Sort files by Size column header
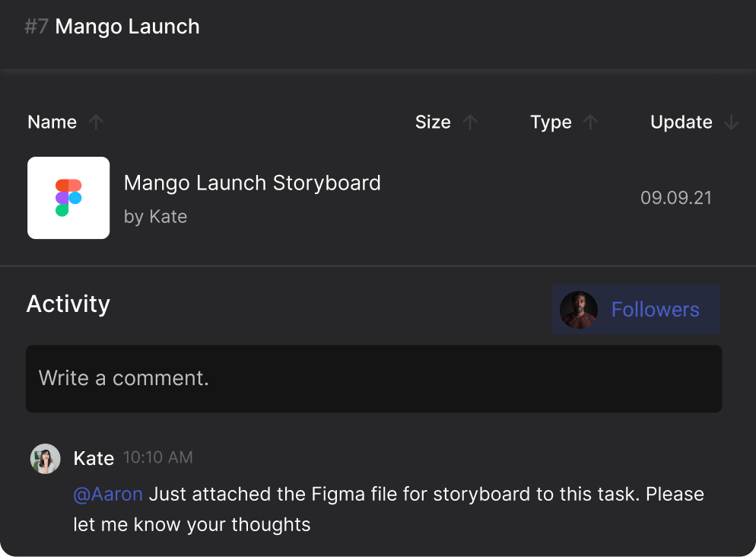Image resolution: width=756 pixels, height=557 pixels. pyautogui.click(x=433, y=123)
